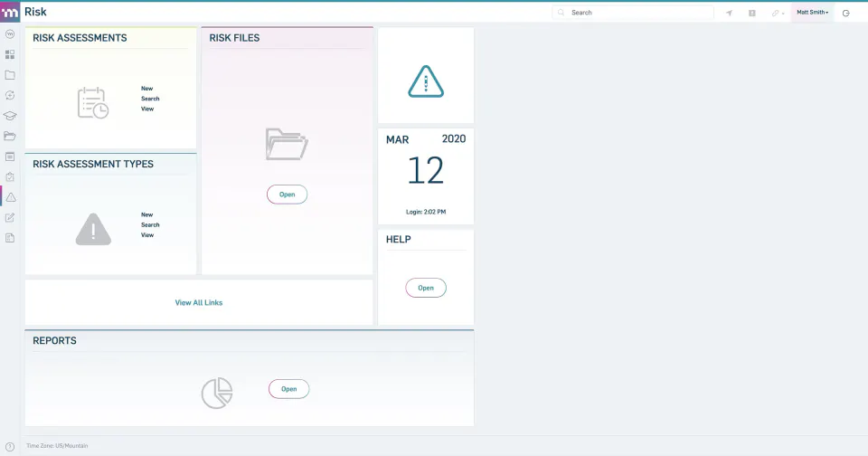Click the teal warning triangle tile
Image resolution: width=868 pixels, height=456 pixels.
coord(426,81)
